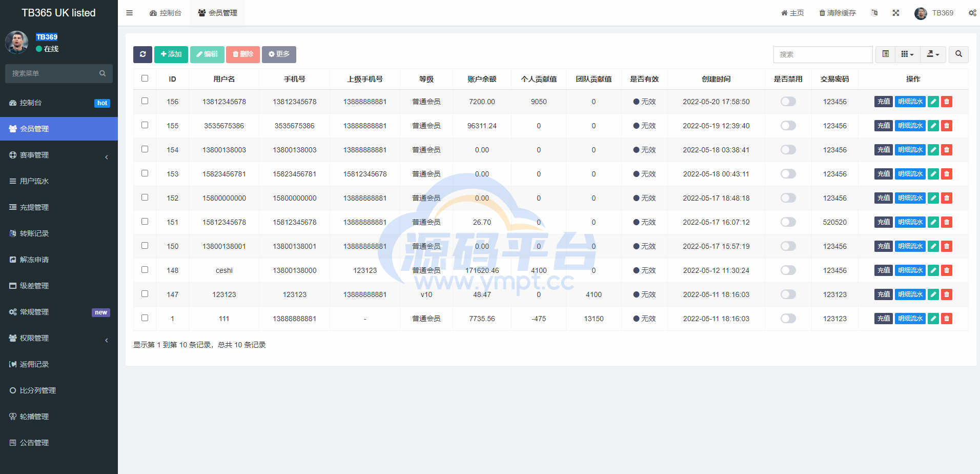This screenshot has width=980, height=474.
Task: Open 用户流水 in the sidebar
Action: coord(59,181)
